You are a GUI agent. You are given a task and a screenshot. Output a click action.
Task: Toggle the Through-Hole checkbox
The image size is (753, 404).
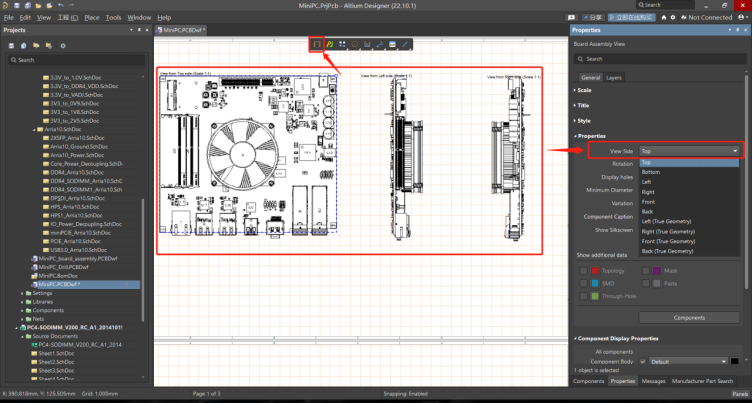click(x=584, y=296)
